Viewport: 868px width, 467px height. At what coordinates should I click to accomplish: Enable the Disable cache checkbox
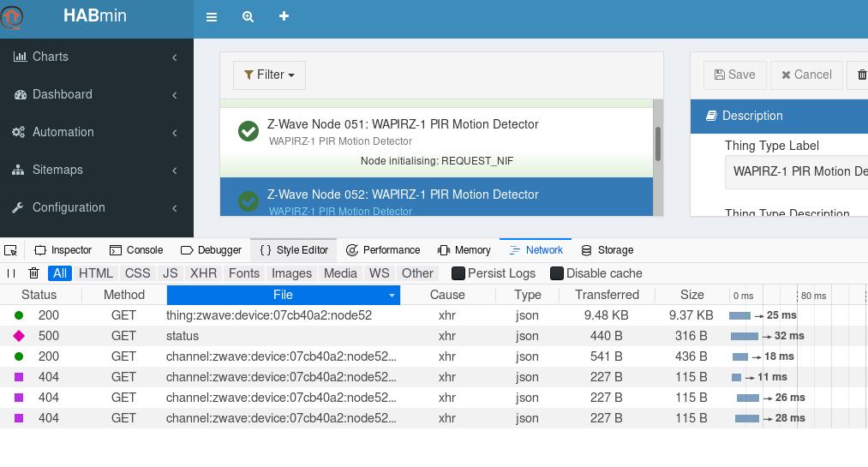pos(557,273)
